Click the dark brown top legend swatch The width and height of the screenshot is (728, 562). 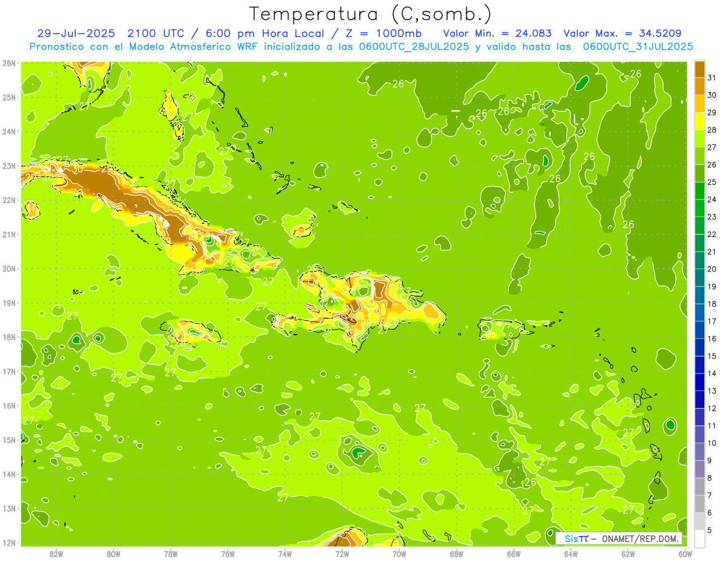tap(699, 69)
